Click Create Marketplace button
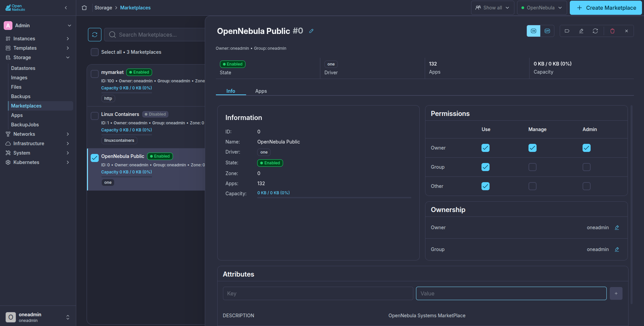 [606, 8]
